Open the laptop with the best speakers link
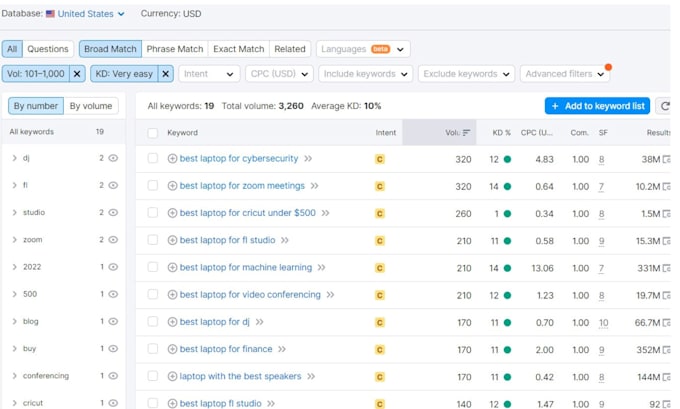Viewport: 680px width, 409px height. (x=240, y=376)
